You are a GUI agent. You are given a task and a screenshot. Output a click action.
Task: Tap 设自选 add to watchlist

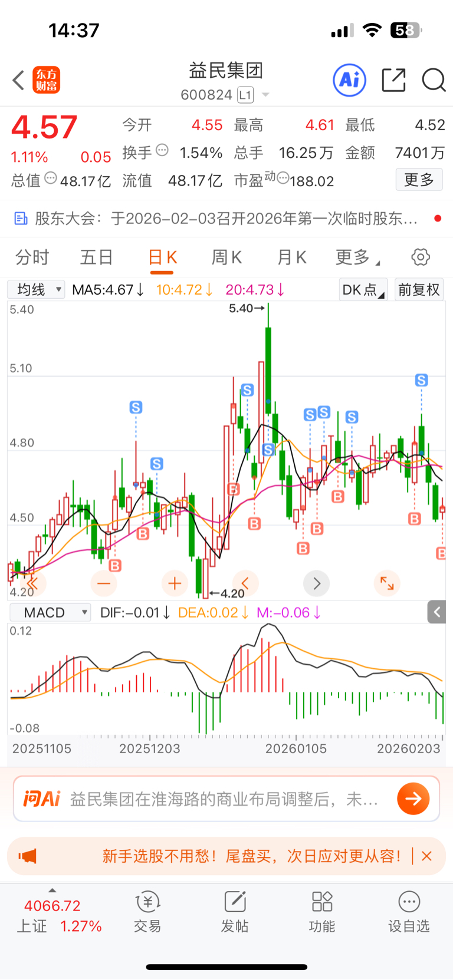click(x=409, y=912)
